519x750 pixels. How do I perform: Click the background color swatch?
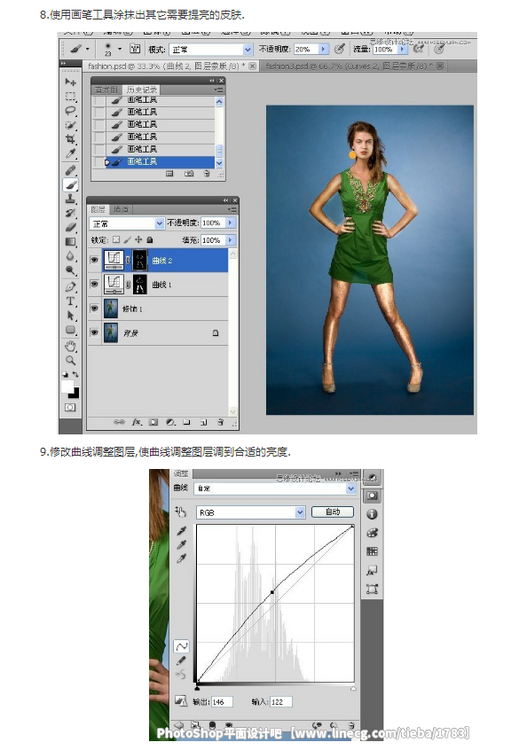[x=74, y=393]
